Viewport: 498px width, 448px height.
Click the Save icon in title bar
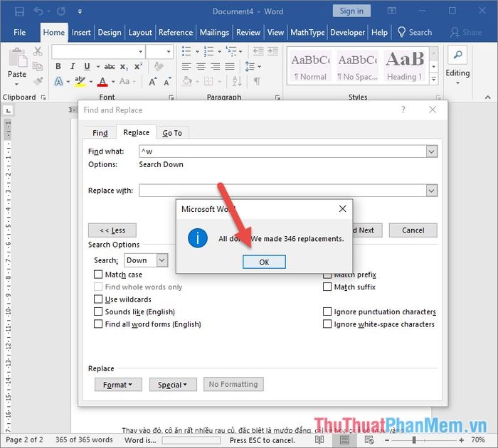click(x=19, y=11)
